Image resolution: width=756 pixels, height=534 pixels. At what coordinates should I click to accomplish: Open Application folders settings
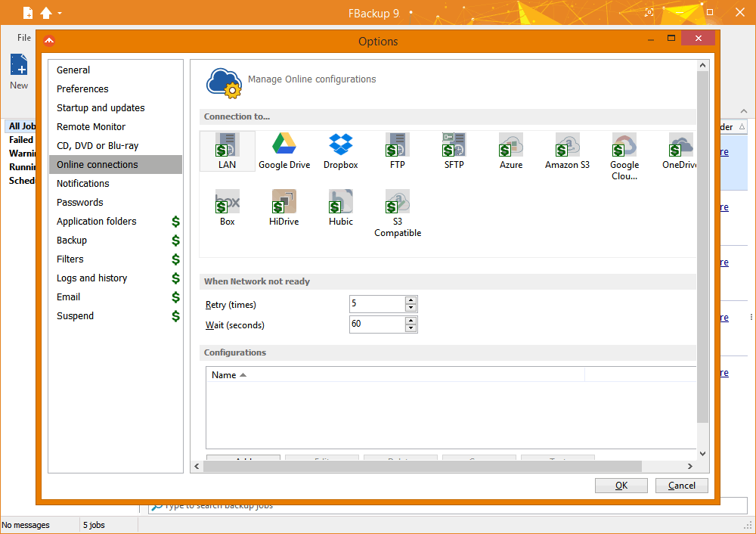(x=116, y=221)
